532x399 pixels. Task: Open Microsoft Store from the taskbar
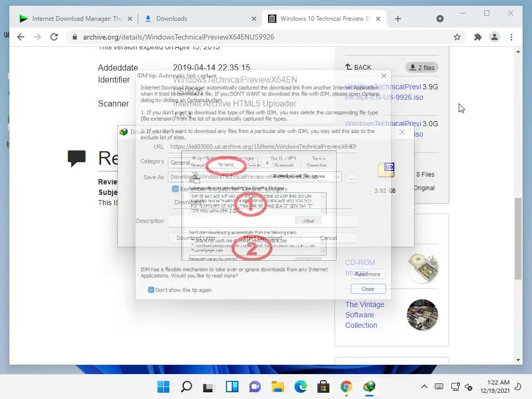click(x=323, y=387)
